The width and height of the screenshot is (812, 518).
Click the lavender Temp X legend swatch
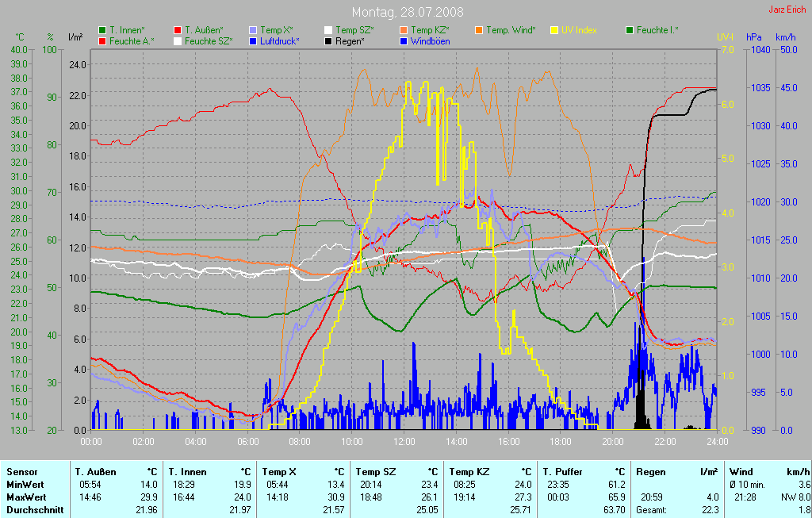[253, 31]
